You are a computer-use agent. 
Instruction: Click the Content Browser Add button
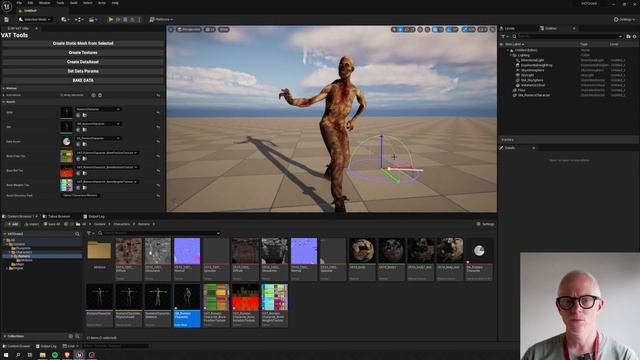pos(12,224)
